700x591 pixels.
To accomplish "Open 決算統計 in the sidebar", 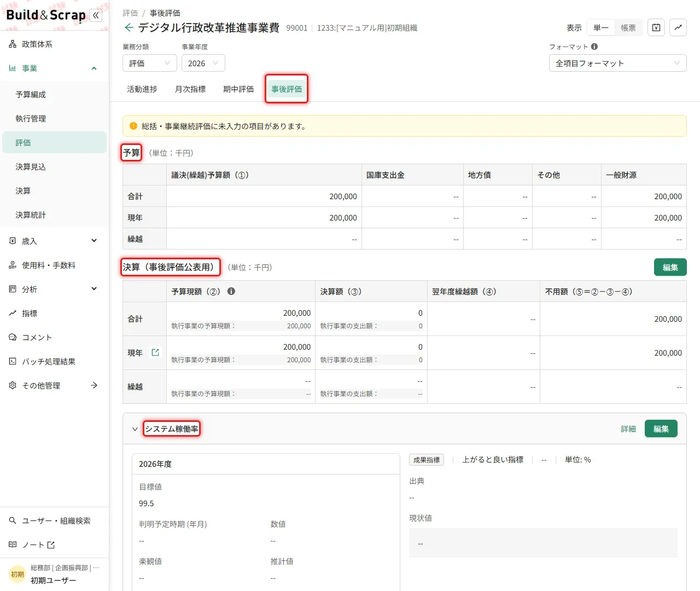I will point(54,215).
